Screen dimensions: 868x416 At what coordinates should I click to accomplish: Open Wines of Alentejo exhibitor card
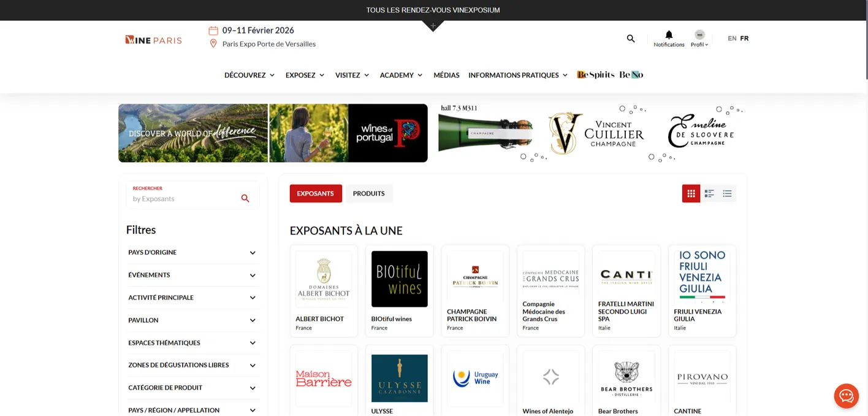click(x=550, y=380)
